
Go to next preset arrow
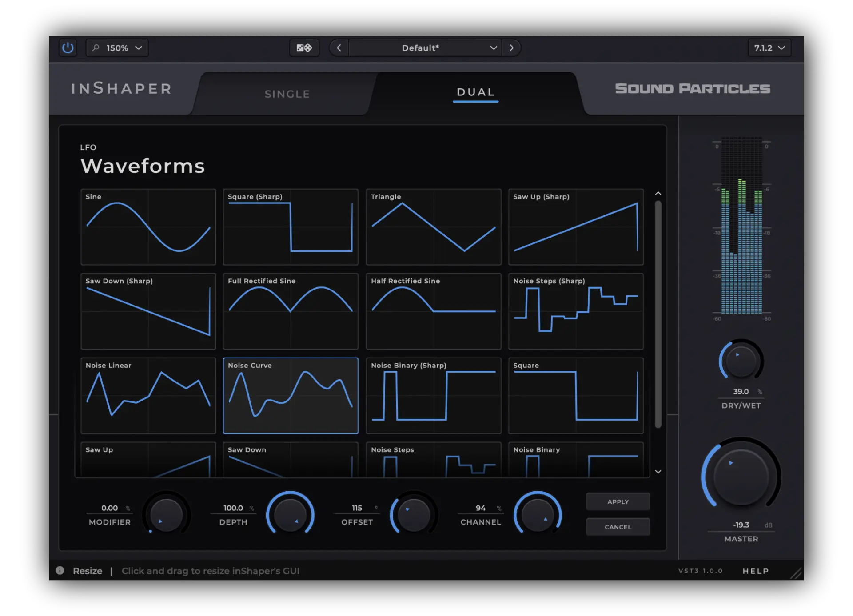pos(511,48)
